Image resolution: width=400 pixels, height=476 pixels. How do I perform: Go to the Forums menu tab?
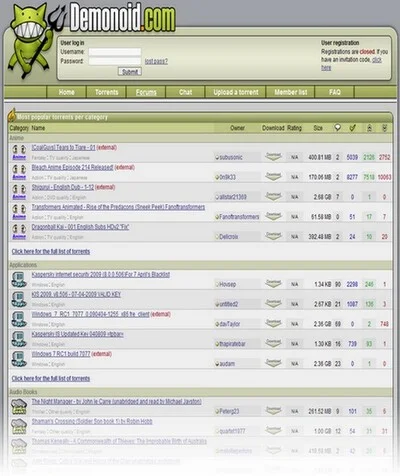point(146,92)
